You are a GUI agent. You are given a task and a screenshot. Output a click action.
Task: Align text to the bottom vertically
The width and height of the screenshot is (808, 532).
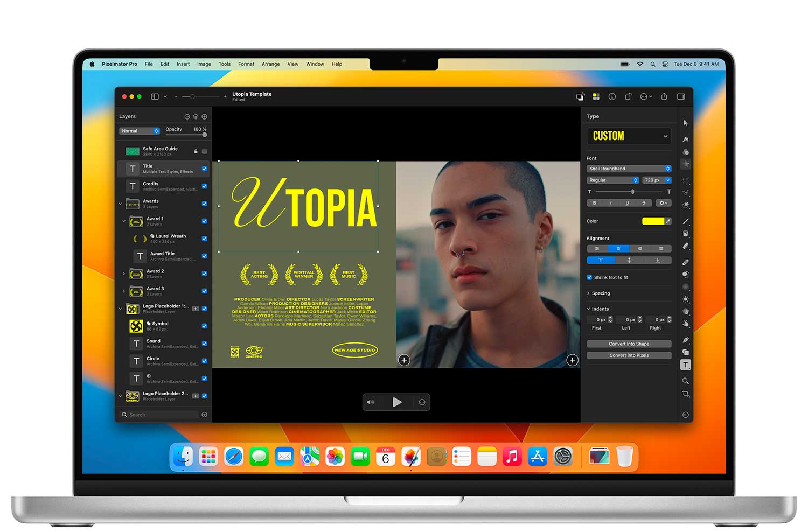(x=657, y=260)
